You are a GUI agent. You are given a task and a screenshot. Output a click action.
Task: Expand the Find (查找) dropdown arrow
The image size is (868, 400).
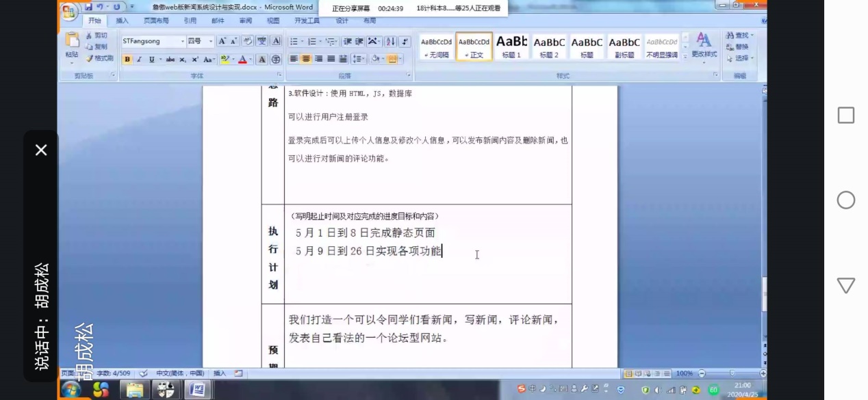(x=752, y=36)
